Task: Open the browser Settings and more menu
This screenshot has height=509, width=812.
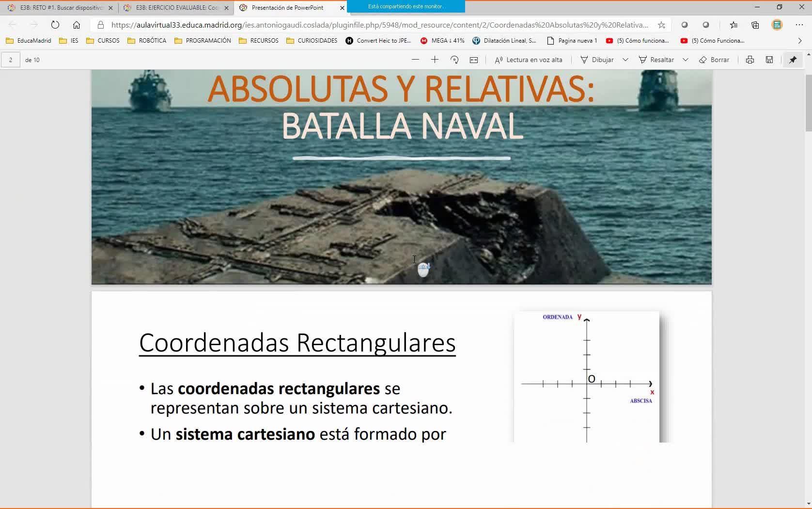Action: tap(799, 25)
